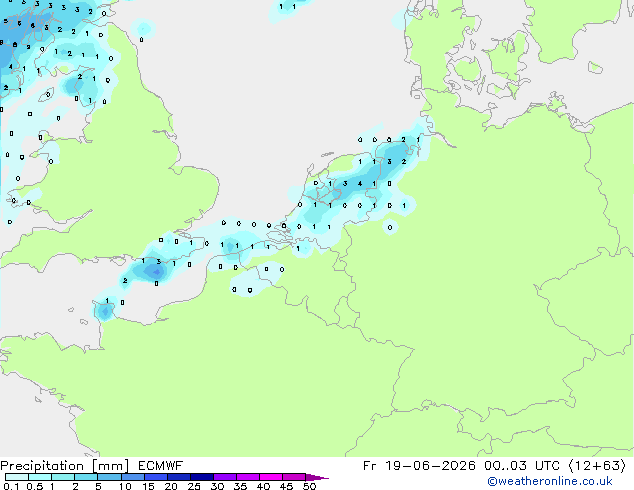The image size is (634, 490).
Task: Select legend swatch between 0.5 and 1
Action: click(x=40, y=477)
